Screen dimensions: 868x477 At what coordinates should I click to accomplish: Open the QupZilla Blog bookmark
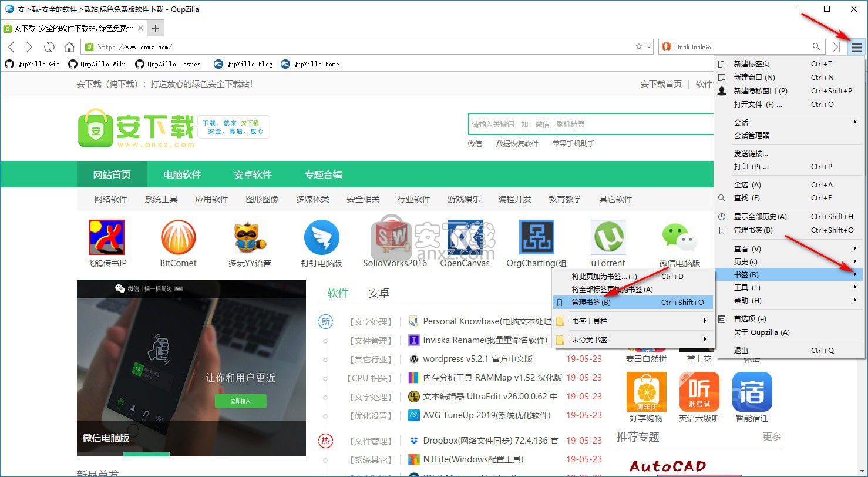coord(243,64)
